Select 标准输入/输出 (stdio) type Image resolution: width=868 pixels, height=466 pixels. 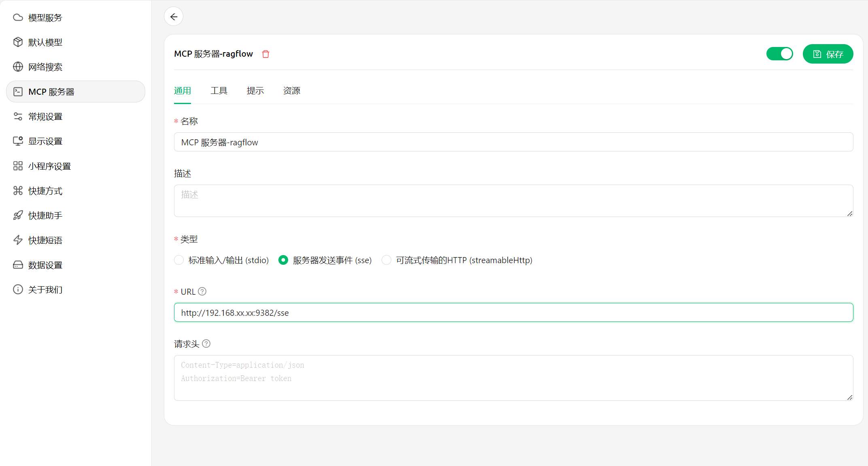tap(179, 260)
